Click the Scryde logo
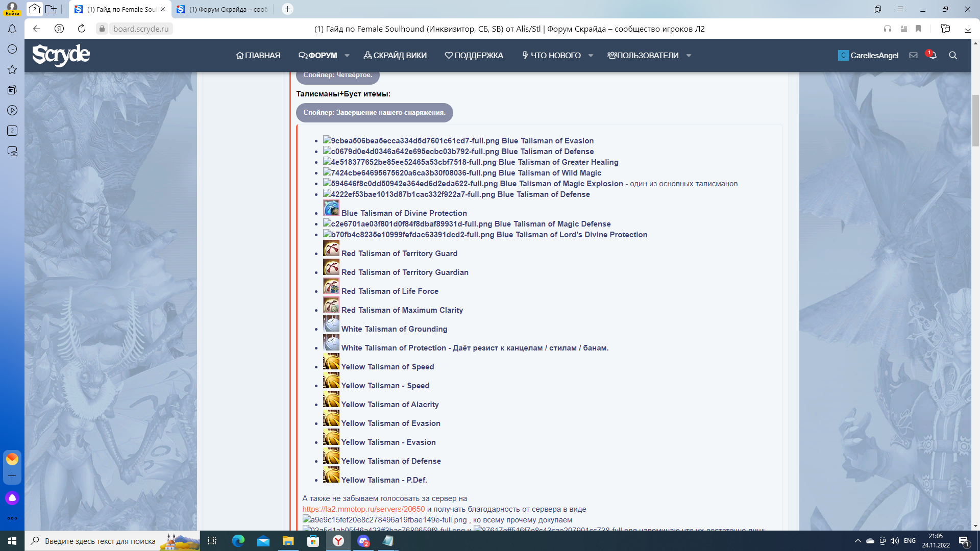This screenshot has height=551, width=980. pos(61,55)
